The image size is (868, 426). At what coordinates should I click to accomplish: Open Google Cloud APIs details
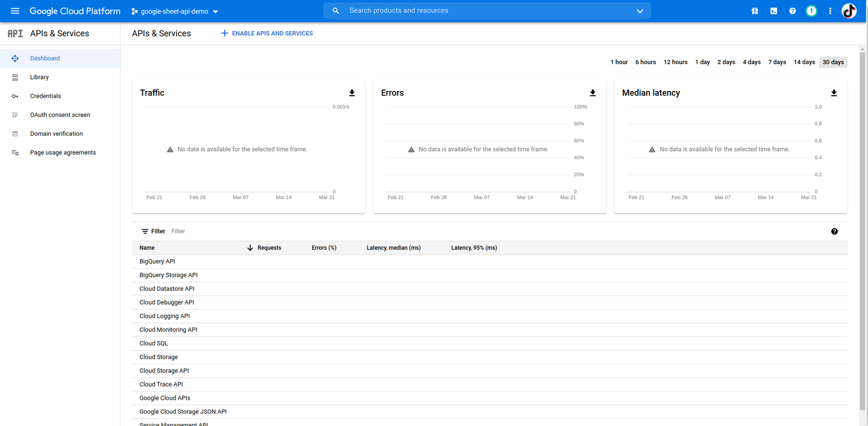pos(165,398)
